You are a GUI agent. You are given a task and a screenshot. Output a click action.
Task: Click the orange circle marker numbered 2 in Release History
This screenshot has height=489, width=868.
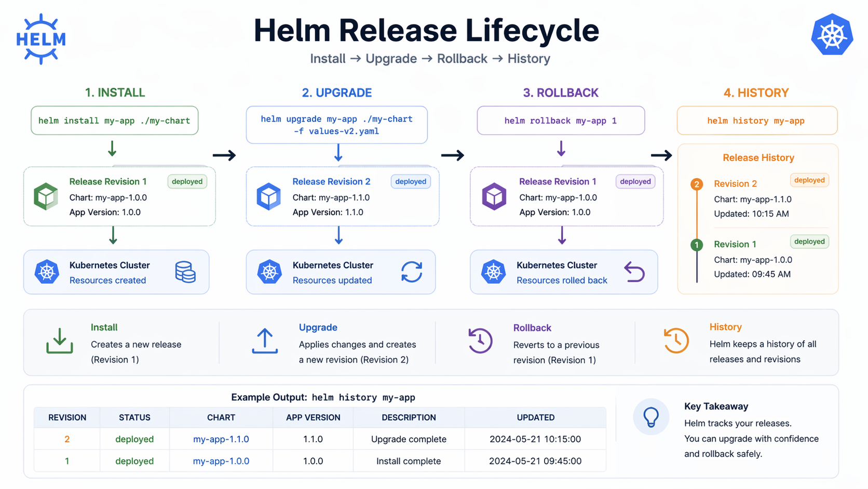[697, 184]
